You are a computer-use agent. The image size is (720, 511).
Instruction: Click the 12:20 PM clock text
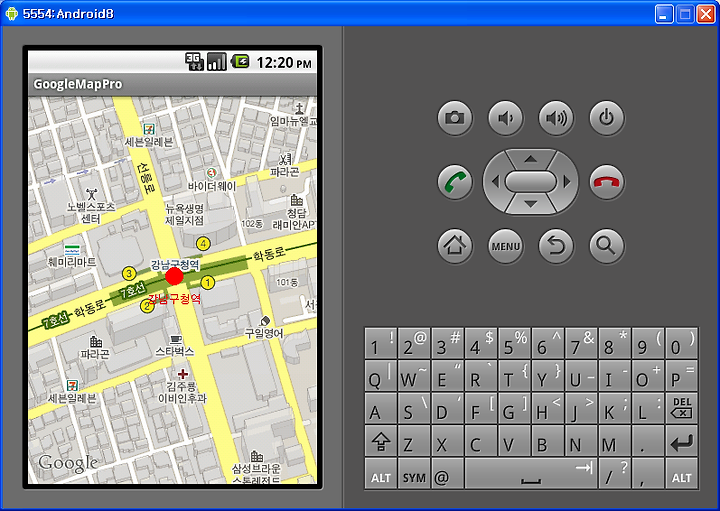pyautogui.click(x=284, y=62)
